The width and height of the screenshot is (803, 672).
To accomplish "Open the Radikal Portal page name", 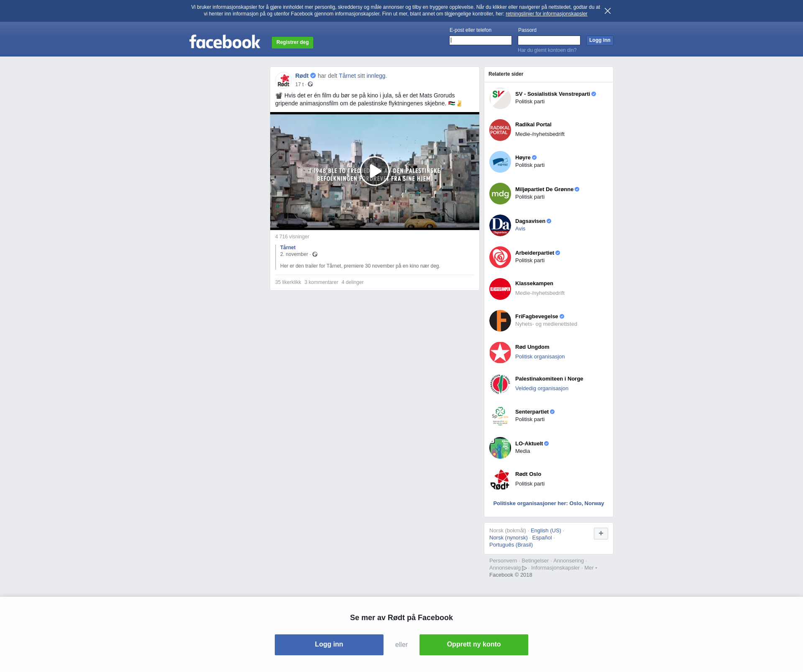I will [533, 125].
